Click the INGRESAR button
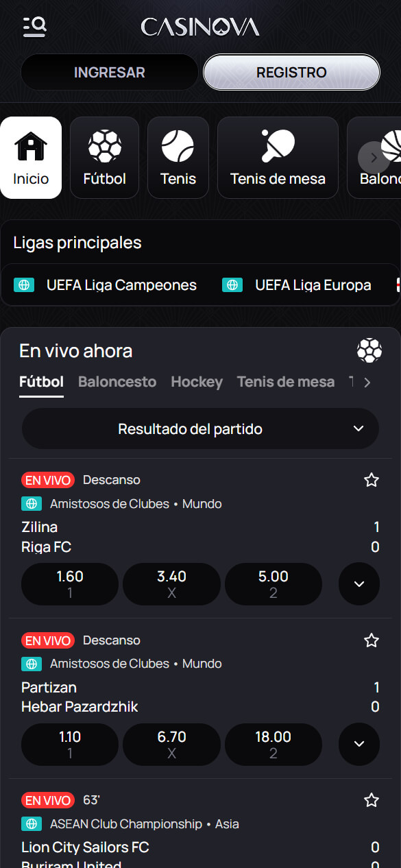 tap(110, 72)
